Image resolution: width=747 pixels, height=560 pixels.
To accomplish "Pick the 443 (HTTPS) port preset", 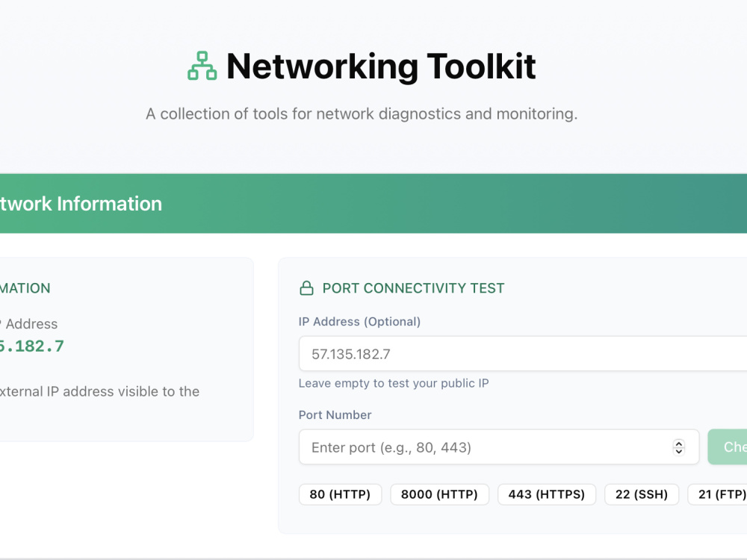I will click(x=547, y=494).
